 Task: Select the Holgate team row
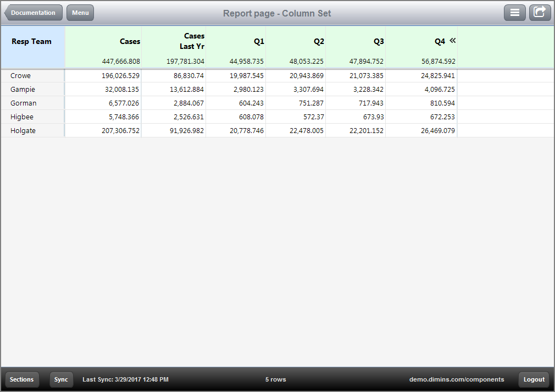[x=33, y=130]
